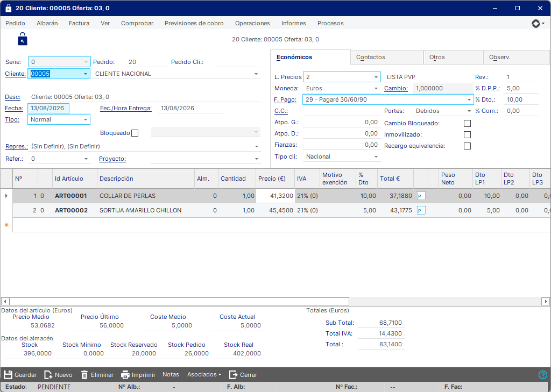Click the price cell 41,3200
The width and height of the screenshot is (551, 392).
tap(275, 196)
